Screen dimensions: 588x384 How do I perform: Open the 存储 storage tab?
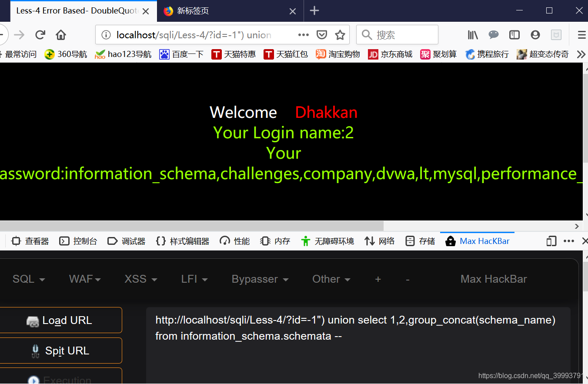(420, 241)
